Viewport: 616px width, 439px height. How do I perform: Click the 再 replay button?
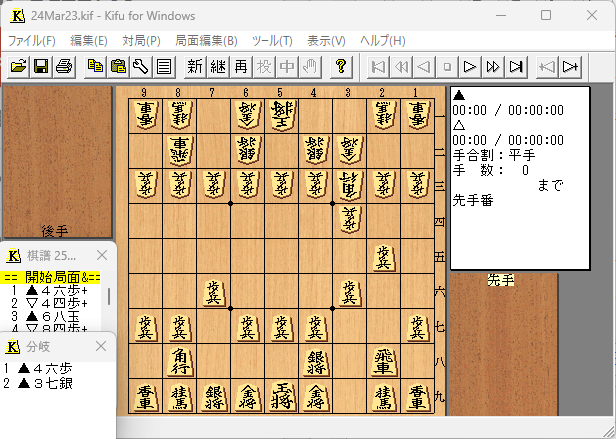tap(241, 66)
